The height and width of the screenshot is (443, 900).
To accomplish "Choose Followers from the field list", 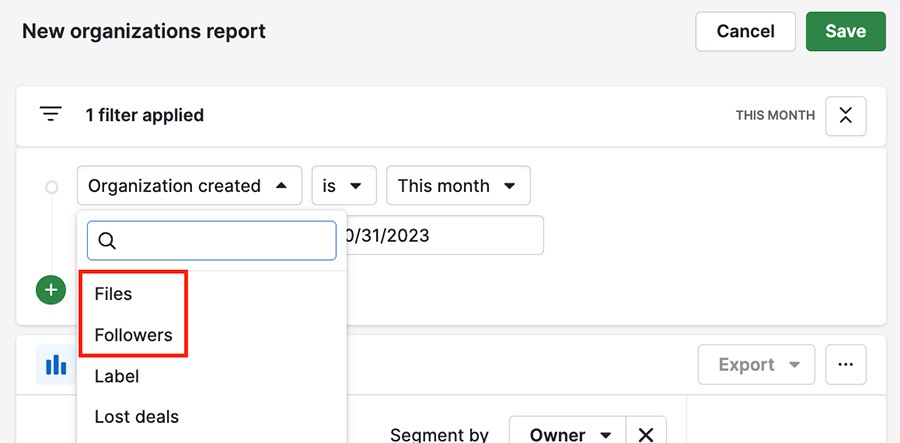I will click(133, 335).
